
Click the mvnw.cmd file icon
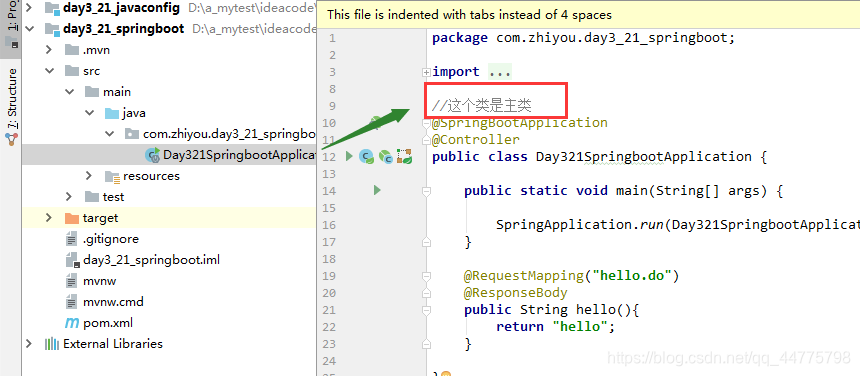tap(71, 301)
